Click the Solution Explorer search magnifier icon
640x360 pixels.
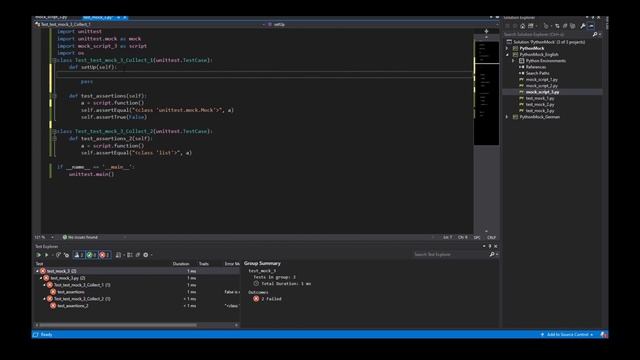(x=595, y=35)
